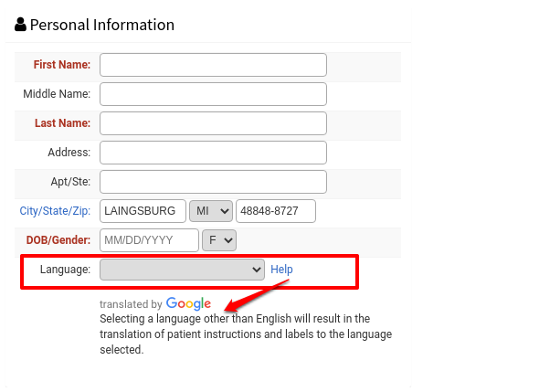
Task: Click the First Name input field
Action: click(213, 65)
